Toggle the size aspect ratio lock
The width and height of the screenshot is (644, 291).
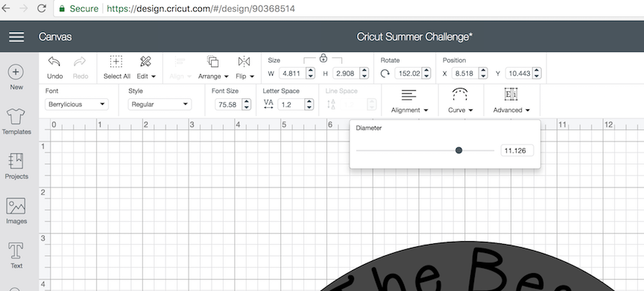click(x=323, y=58)
